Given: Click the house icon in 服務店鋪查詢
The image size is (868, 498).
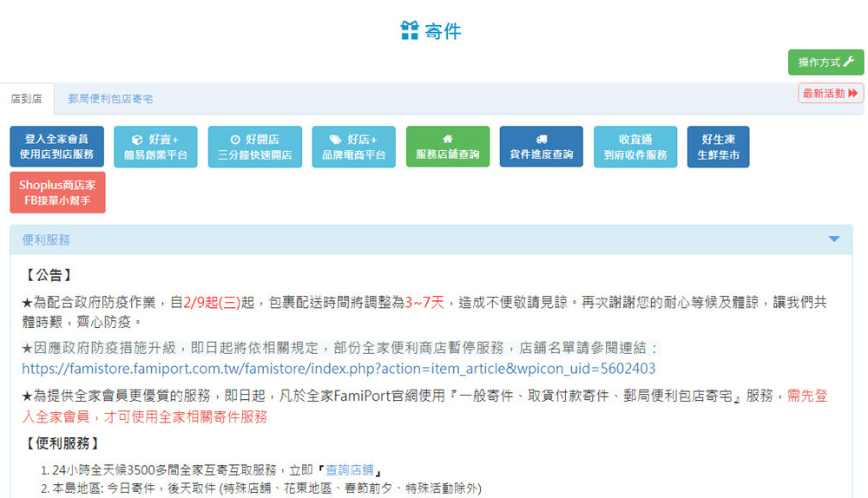Looking at the screenshot, I should [x=447, y=139].
